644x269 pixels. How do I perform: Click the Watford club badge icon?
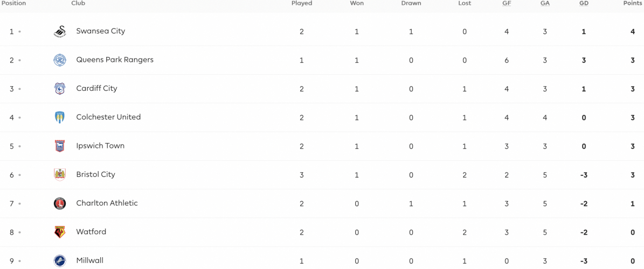60,232
